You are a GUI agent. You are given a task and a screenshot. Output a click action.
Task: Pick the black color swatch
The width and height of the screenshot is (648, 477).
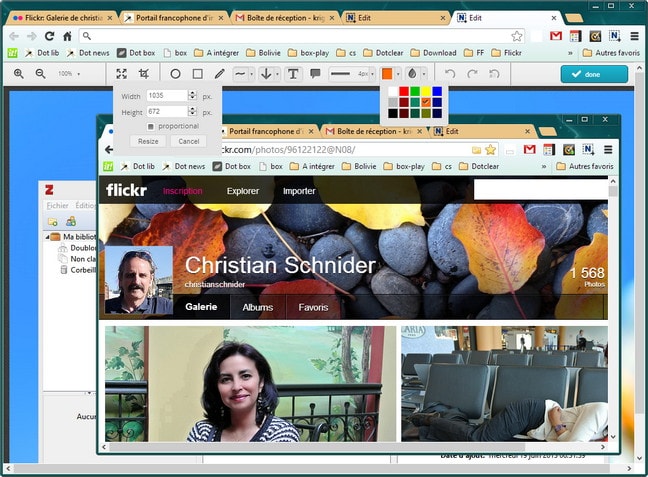pos(393,113)
